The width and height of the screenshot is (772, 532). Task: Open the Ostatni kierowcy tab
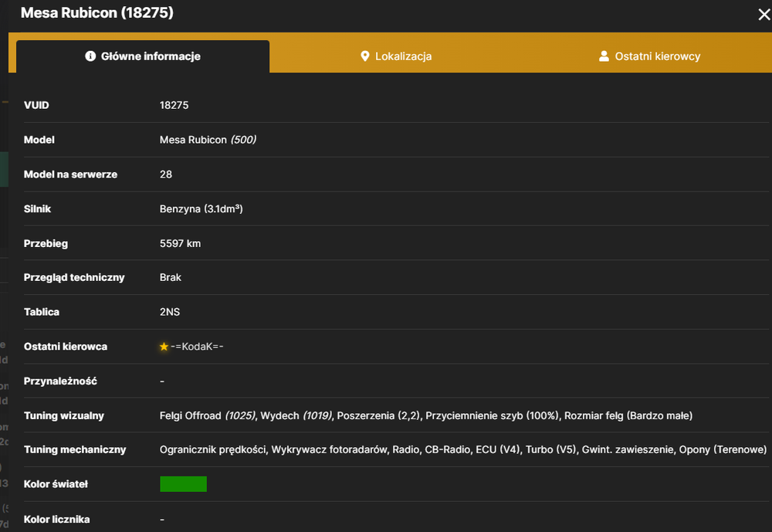pyautogui.click(x=649, y=56)
